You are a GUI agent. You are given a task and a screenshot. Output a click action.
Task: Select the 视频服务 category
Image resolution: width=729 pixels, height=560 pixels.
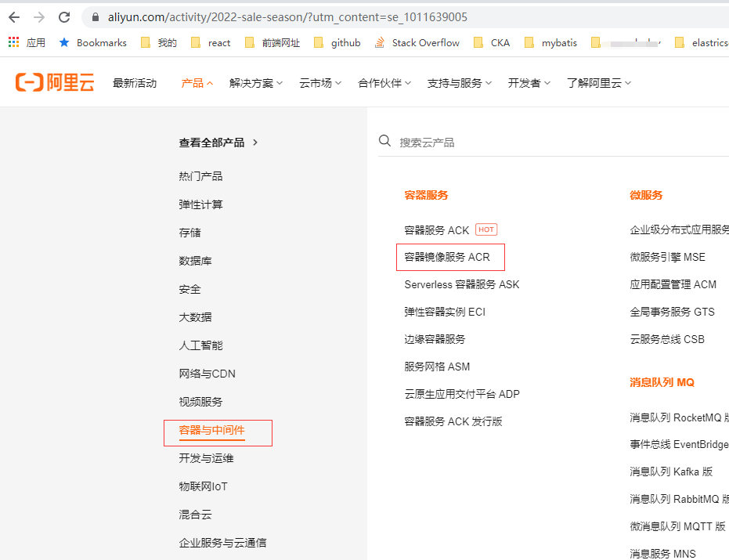[x=200, y=402]
